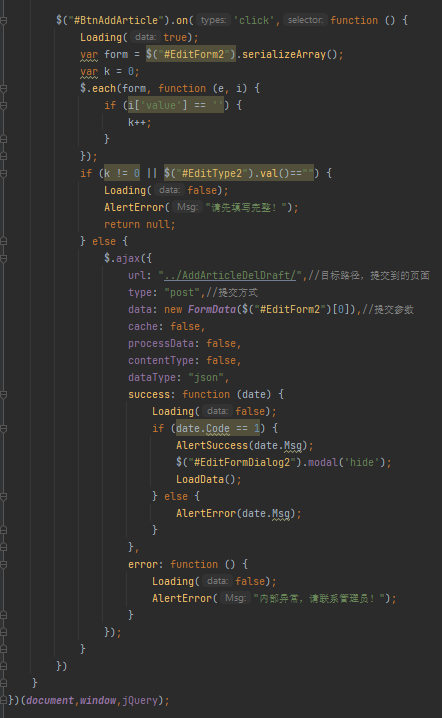Click the 'selector:' inlay hint
442x718 pixels.
coord(305,20)
